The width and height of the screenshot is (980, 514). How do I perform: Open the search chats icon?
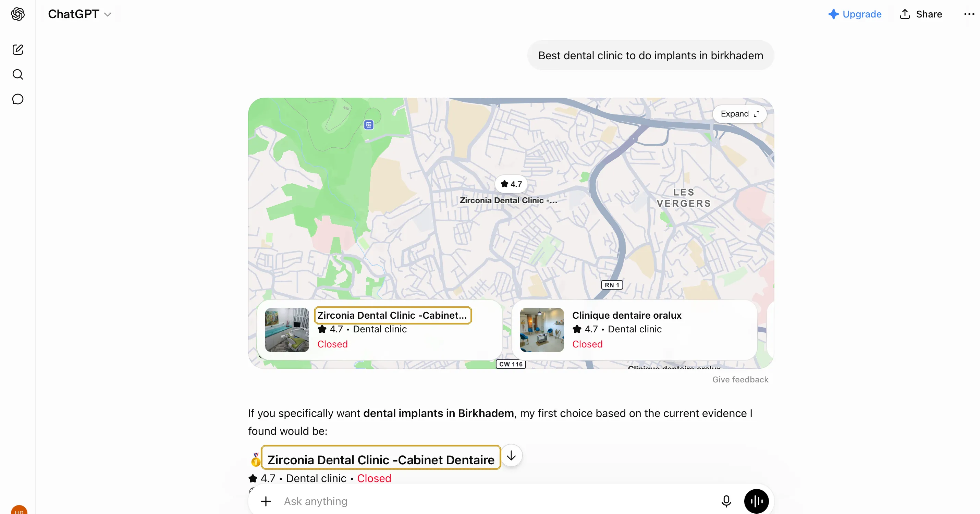tap(17, 74)
